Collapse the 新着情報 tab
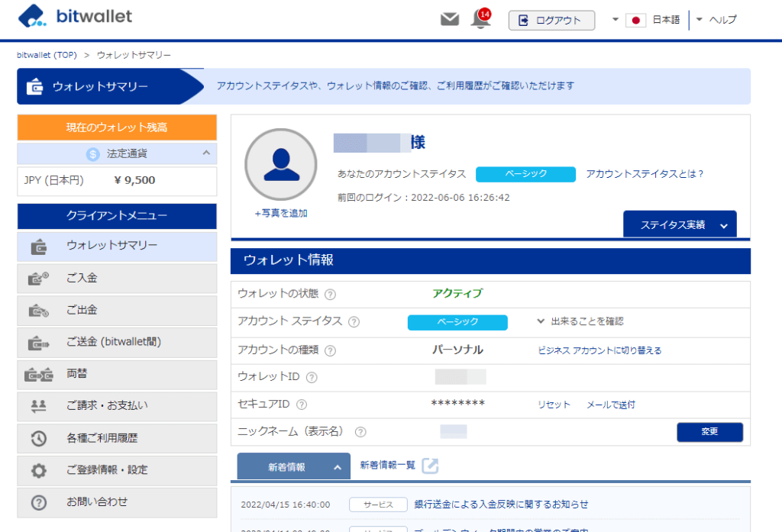Viewport: 782px width, 532px height. 294,466
